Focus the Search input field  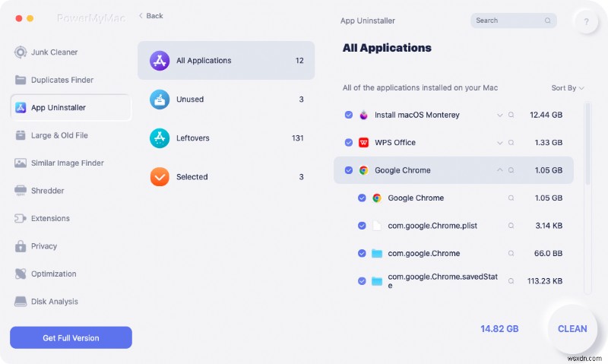tap(514, 21)
